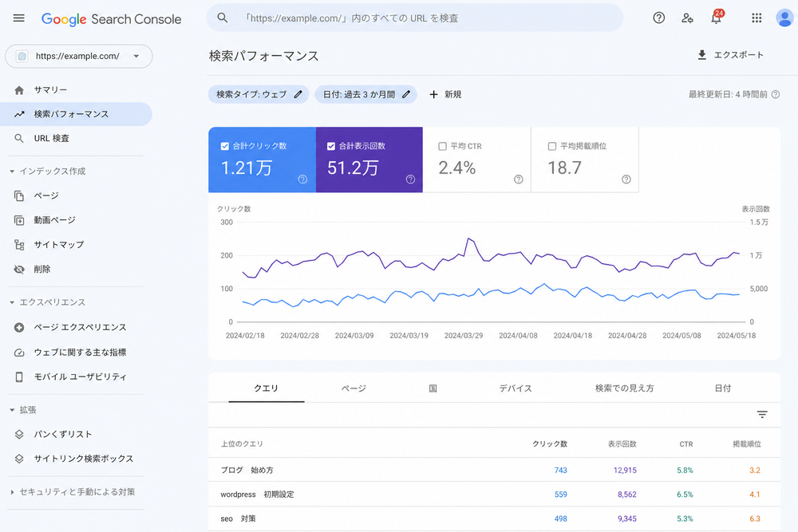Show help icon on 平均掲載順位 card
Image resolution: width=798 pixels, height=532 pixels.
pyautogui.click(x=626, y=179)
